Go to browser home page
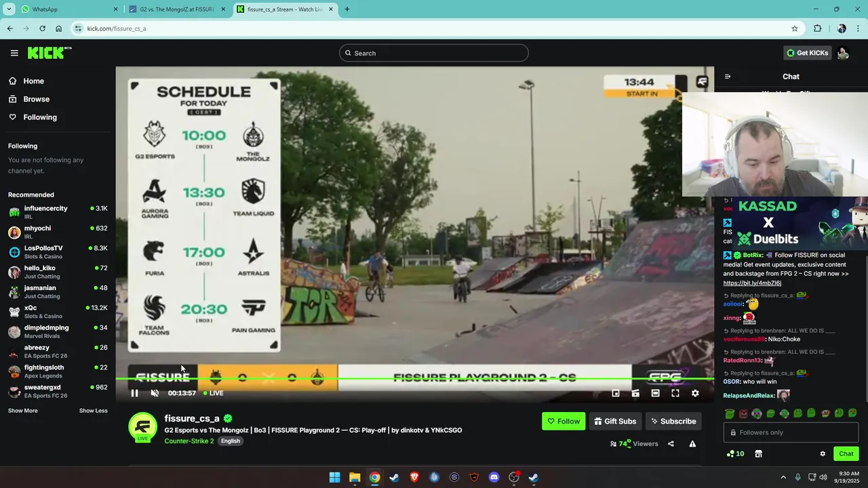 [x=58, y=28]
